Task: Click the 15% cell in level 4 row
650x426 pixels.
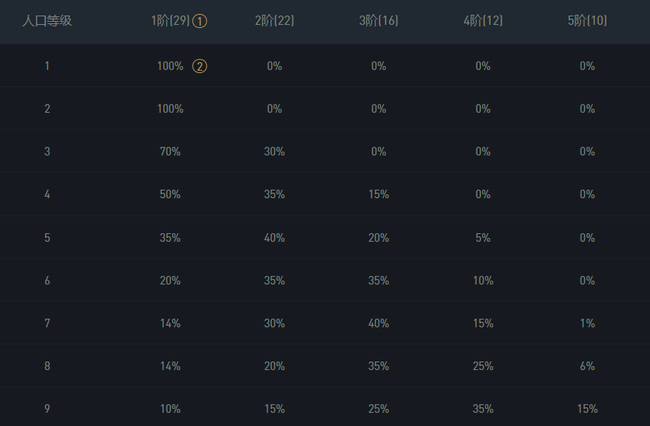Action: 379,195
